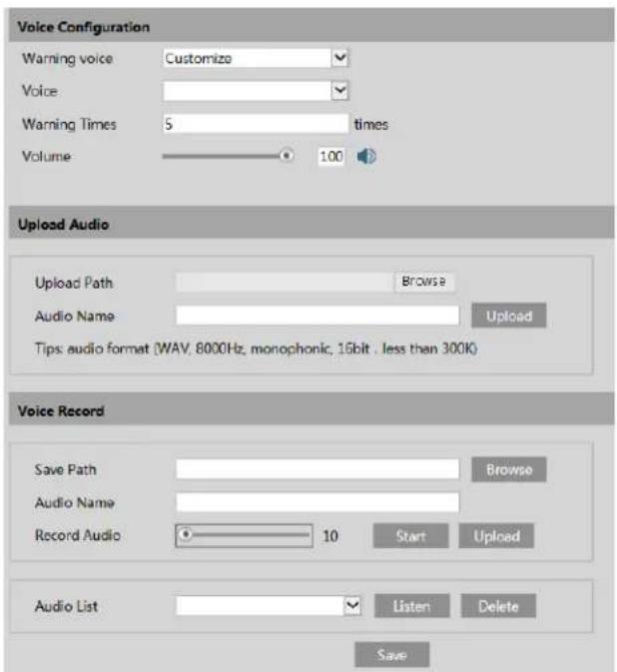Open the Voice dropdown list
Viewport: 617px width, 672px height.
pyautogui.click(x=256, y=91)
